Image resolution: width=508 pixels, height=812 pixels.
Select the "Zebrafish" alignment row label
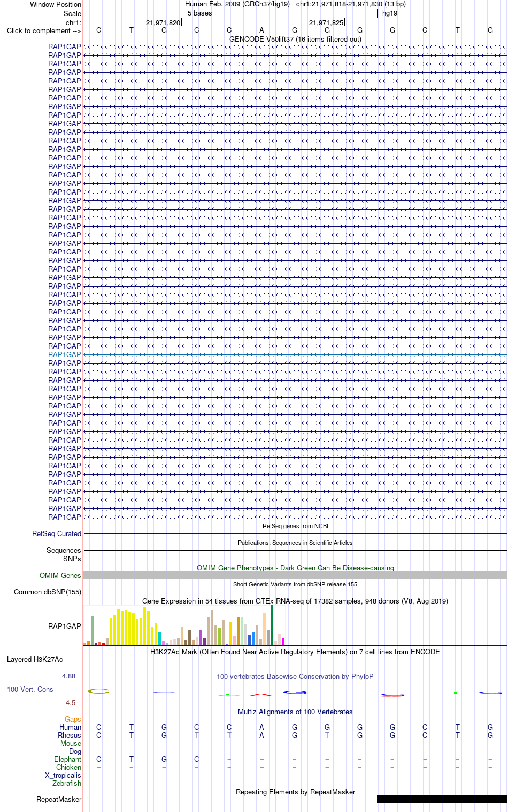point(67,783)
